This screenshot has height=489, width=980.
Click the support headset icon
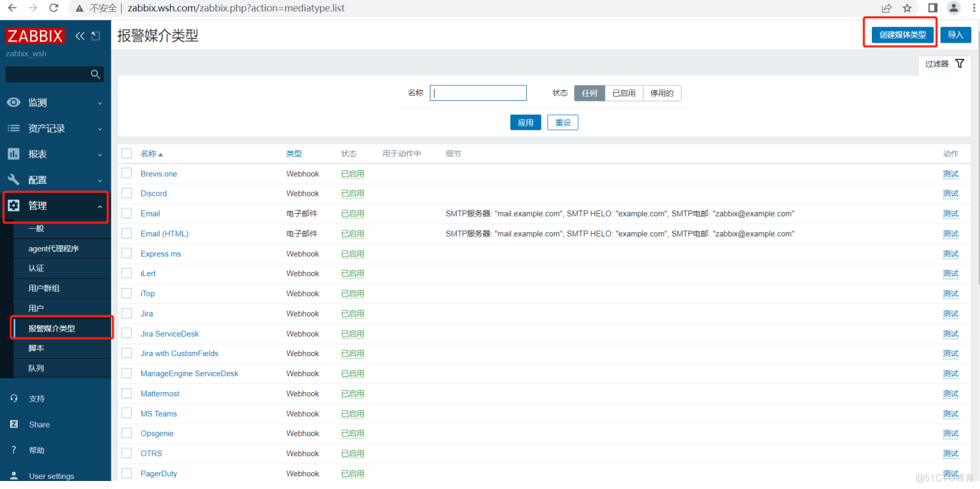tap(13, 398)
